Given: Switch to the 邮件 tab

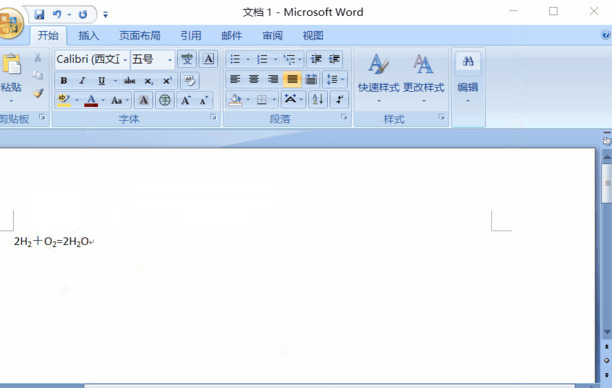Looking at the screenshot, I should 231,36.
